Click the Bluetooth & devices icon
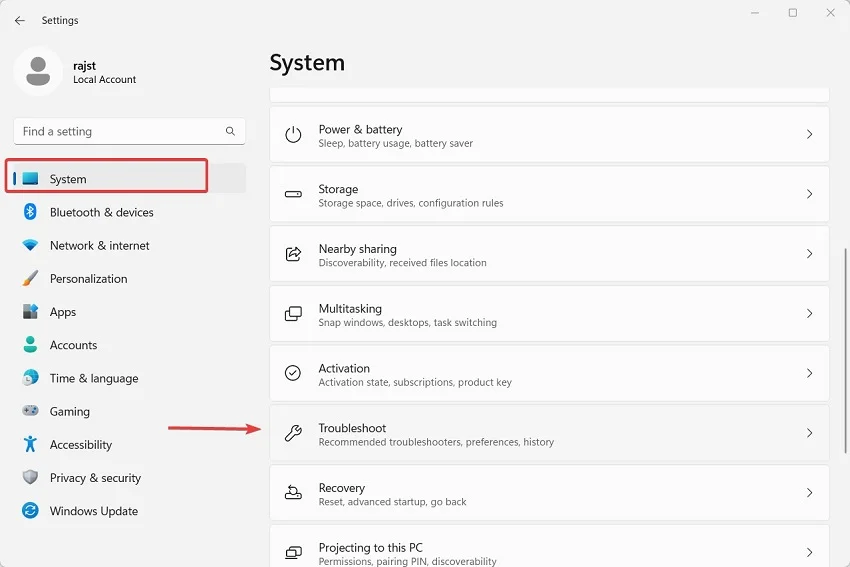 point(30,212)
